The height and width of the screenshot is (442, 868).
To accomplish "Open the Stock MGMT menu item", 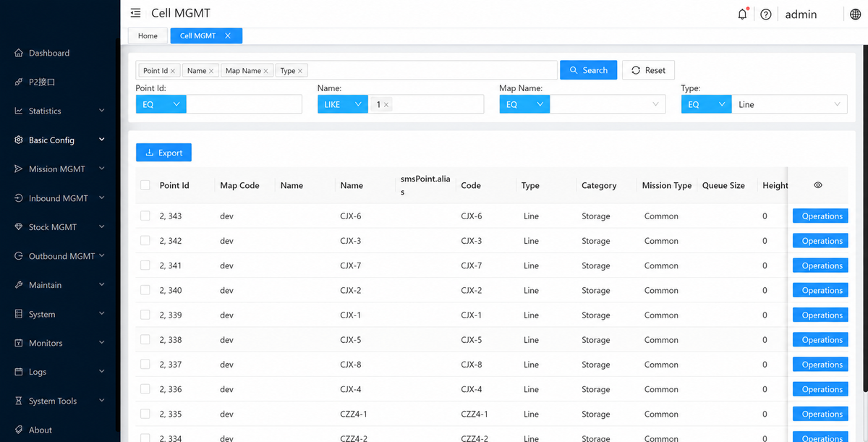I will pos(60,226).
